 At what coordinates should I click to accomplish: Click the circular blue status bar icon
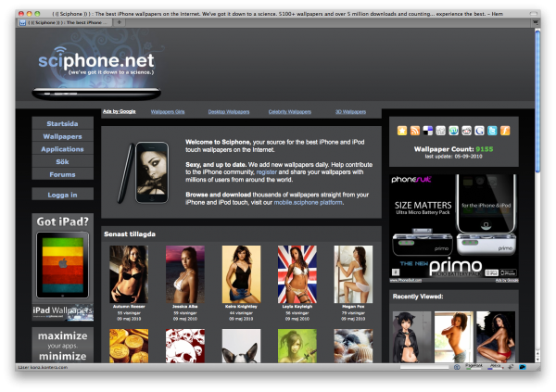(457, 367)
